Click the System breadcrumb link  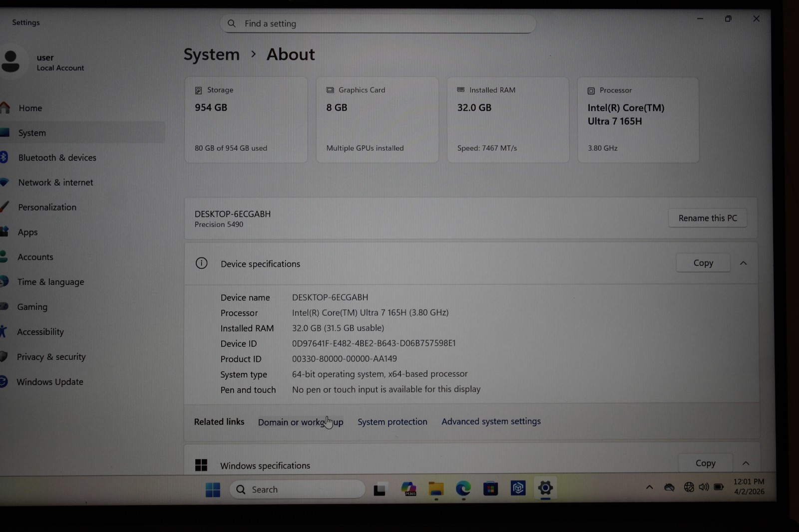coord(212,54)
